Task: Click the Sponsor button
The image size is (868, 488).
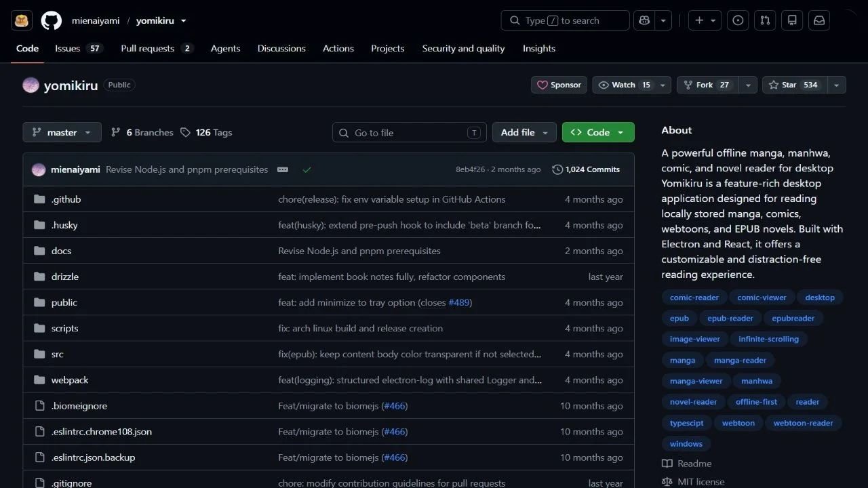Action: coord(559,85)
